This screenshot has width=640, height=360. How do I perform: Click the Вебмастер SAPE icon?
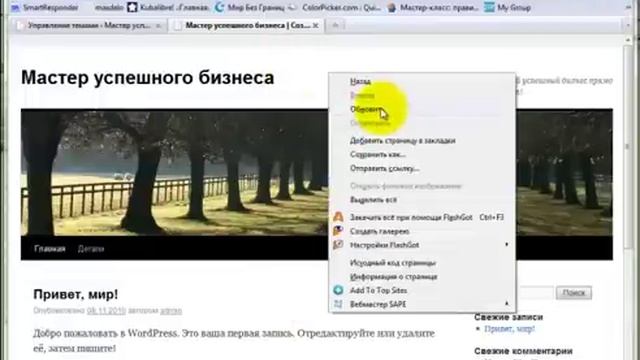(338, 304)
